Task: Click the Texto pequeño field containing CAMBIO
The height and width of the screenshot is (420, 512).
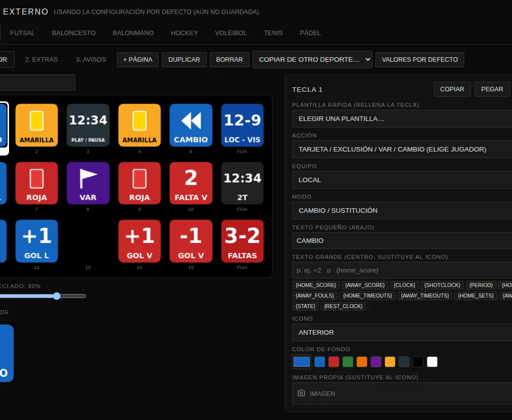Action: [402, 240]
